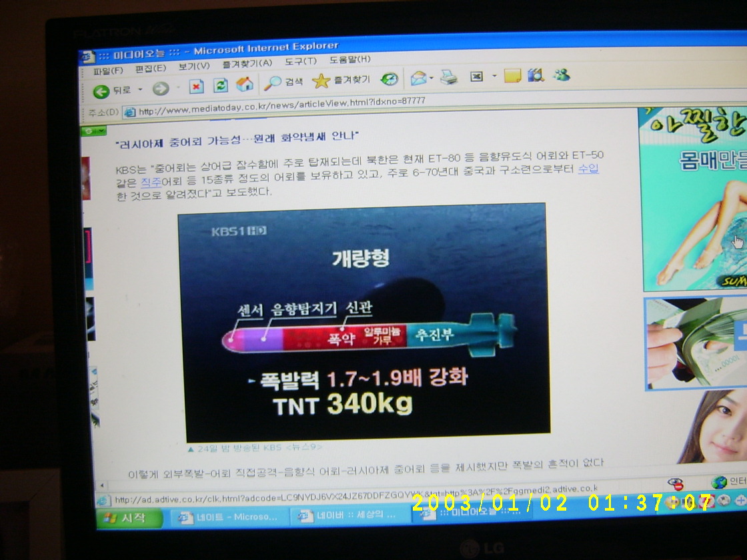Open dropdown arrow next to Edit icon

pos(494,77)
